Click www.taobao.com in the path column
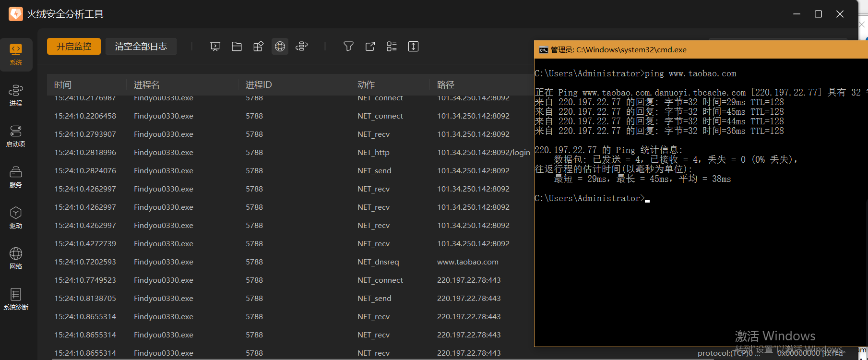 click(468, 262)
